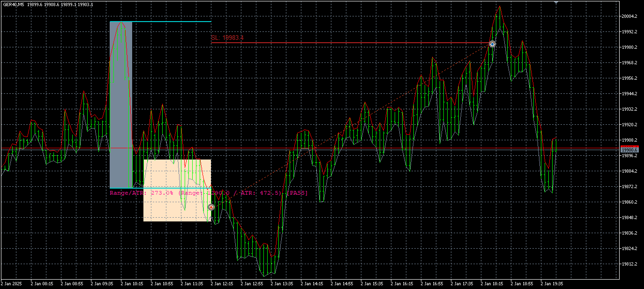Screen dimensions: 644x289
Task: Click time axis label '2 Jan 2025'
Action: 12,284
